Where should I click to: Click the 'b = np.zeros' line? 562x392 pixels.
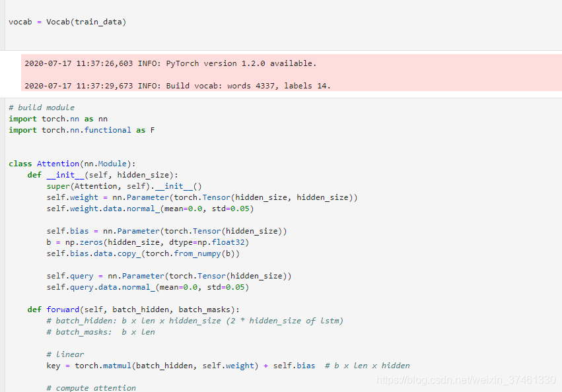click(148, 242)
